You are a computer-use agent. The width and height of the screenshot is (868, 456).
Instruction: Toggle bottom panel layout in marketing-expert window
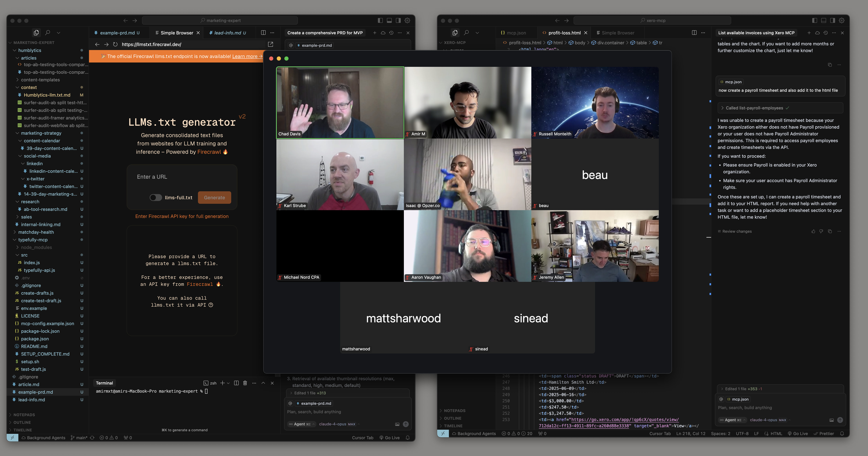point(389,21)
